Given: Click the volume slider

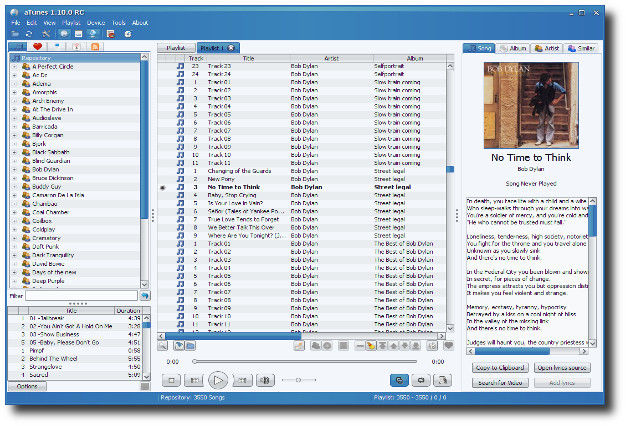Looking at the screenshot, I should click(299, 380).
